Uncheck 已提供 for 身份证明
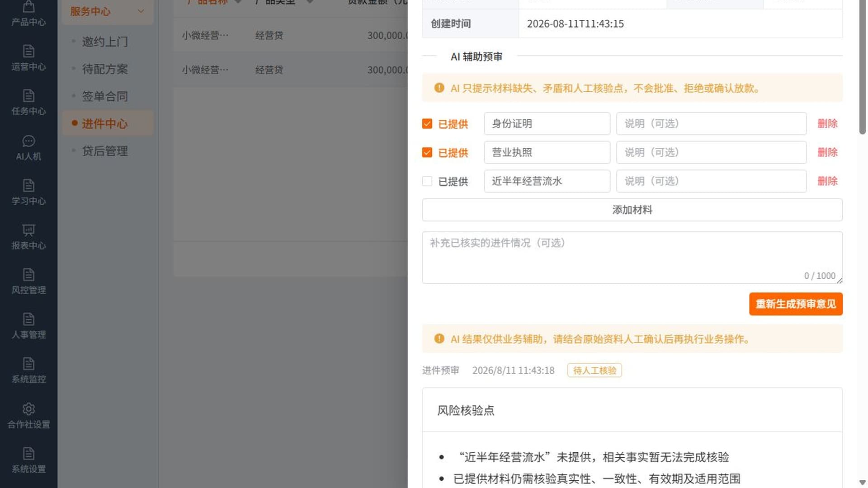 (x=427, y=124)
